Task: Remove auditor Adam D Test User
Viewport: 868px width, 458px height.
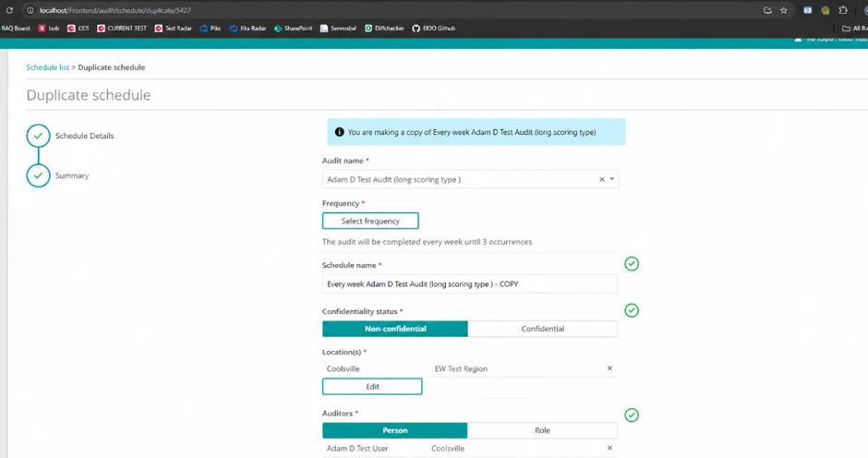Action: (609, 448)
